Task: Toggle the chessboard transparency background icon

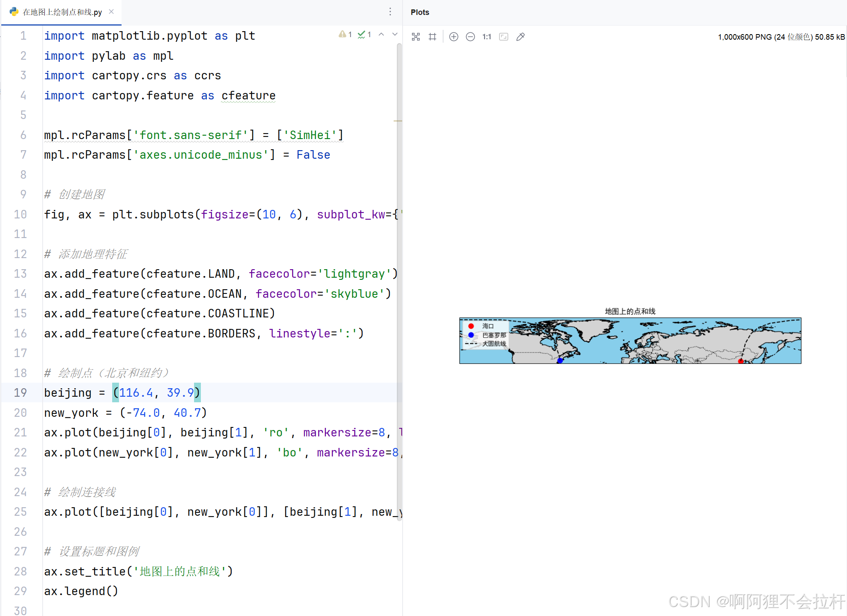Action: [416, 37]
